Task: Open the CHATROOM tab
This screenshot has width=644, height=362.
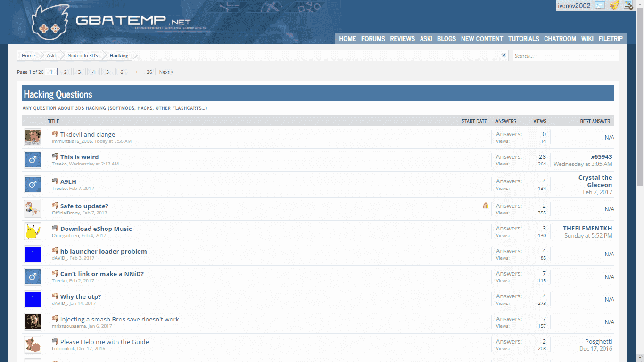Action: (x=560, y=39)
